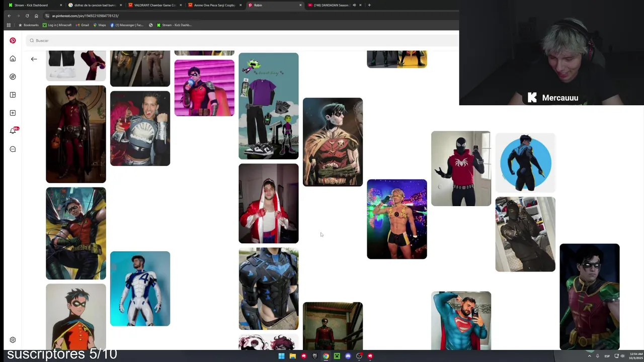Viewport: 644px width, 362px height.
Task: Switch to disfraz de la cancion tab
Action: pos(95,5)
